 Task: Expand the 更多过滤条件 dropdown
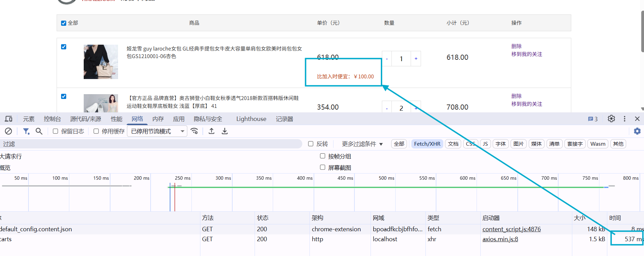[x=362, y=144]
